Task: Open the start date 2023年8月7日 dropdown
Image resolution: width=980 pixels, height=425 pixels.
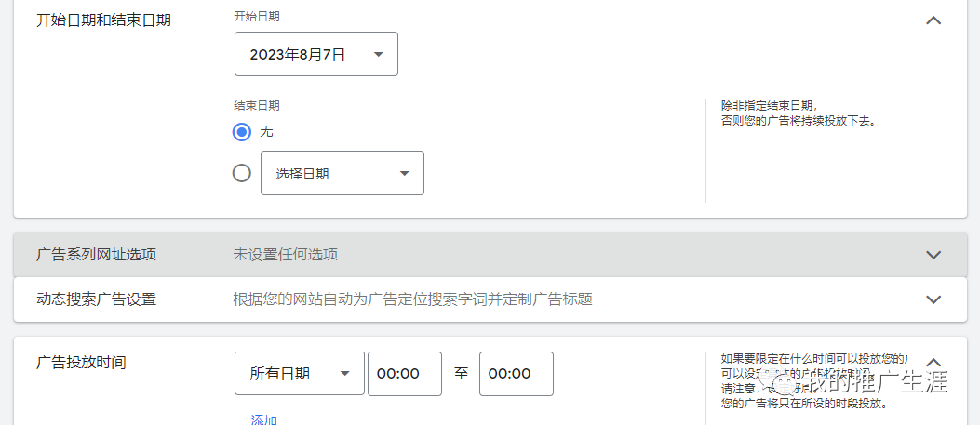Action: pos(316,54)
